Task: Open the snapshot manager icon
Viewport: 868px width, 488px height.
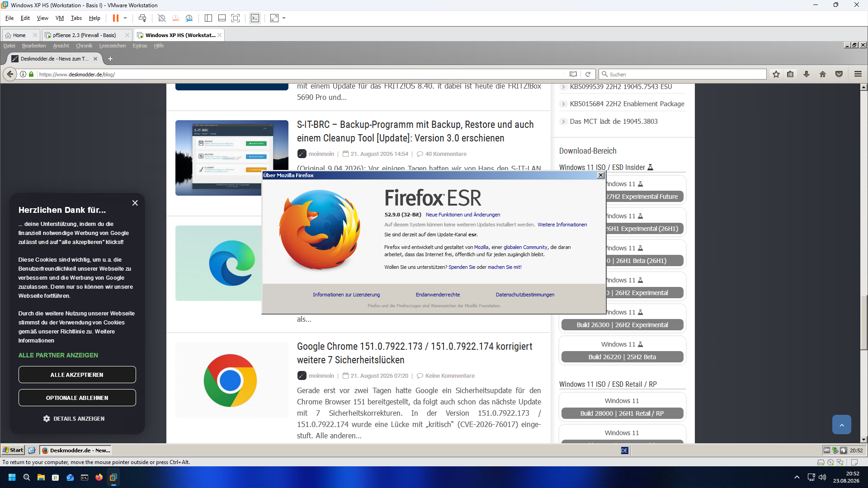Action: click(x=189, y=18)
